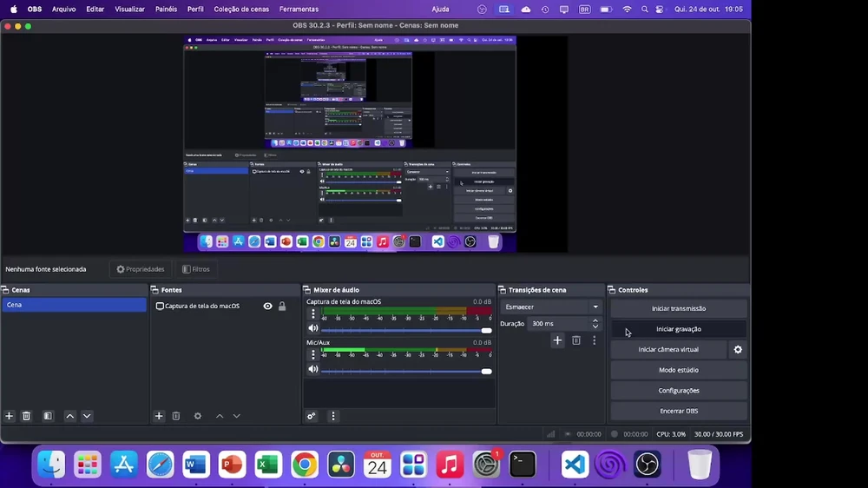Image resolution: width=868 pixels, height=488 pixels.
Task: Mute Mic/Aux speaker icon
Action: point(313,369)
